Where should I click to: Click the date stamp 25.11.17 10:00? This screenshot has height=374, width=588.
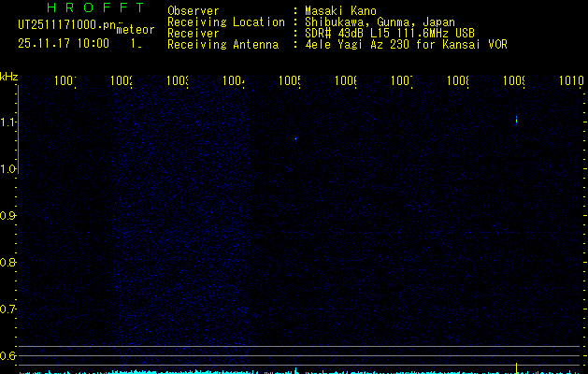pos(64,43)
